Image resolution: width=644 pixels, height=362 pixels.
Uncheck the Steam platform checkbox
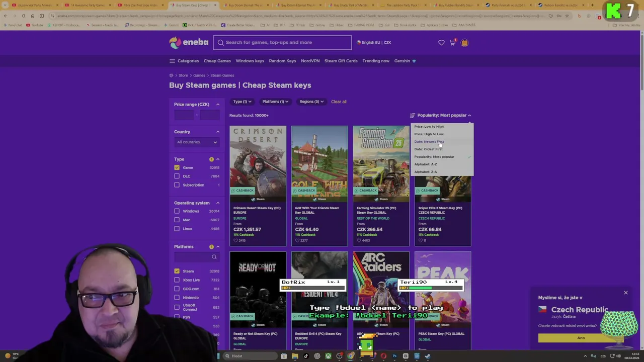point(177,271)
